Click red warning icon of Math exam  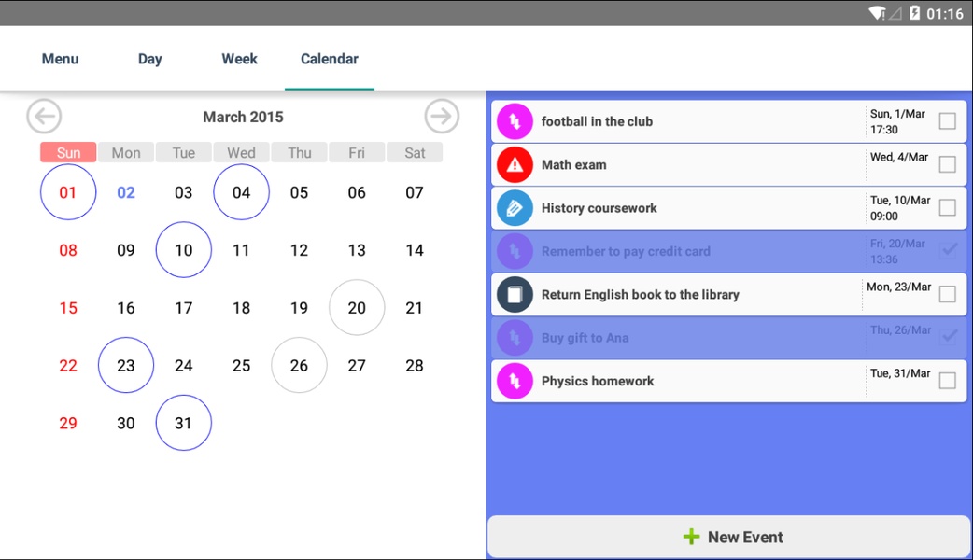click(515, 165)
